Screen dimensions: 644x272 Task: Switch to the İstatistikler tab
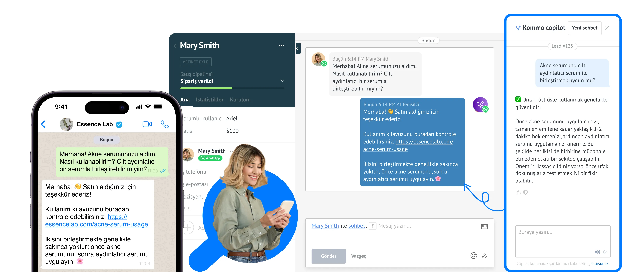click(209, 100)
